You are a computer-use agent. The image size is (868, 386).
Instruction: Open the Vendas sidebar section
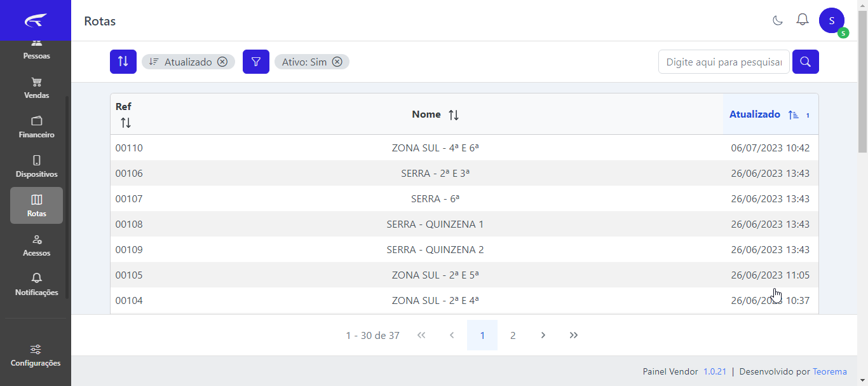tap(36, 88)
